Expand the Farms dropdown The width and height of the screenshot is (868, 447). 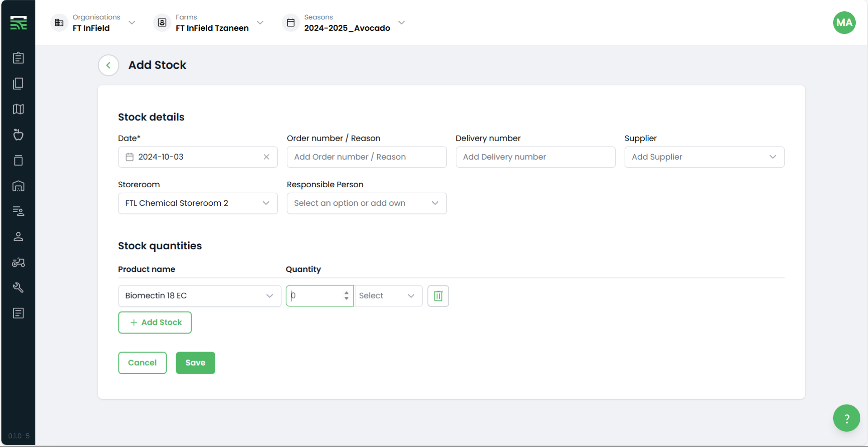260,23
